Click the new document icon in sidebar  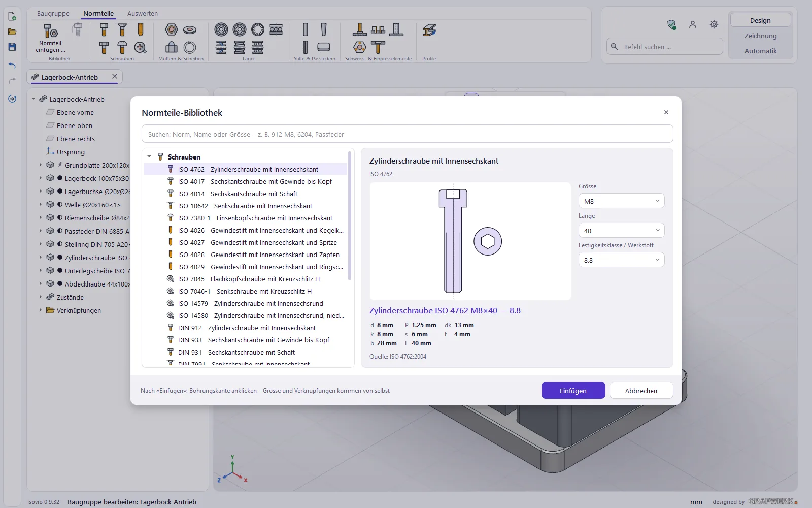tap(12, 17)
